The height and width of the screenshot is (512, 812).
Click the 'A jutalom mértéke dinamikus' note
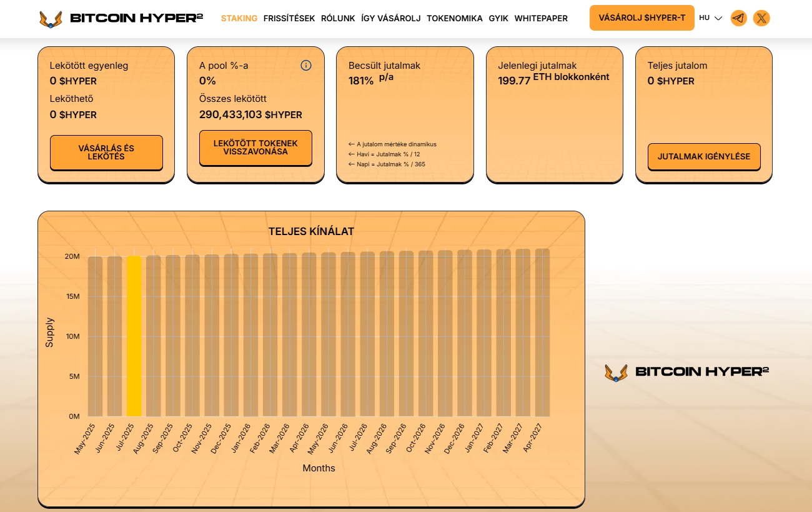tap(392, 144)
